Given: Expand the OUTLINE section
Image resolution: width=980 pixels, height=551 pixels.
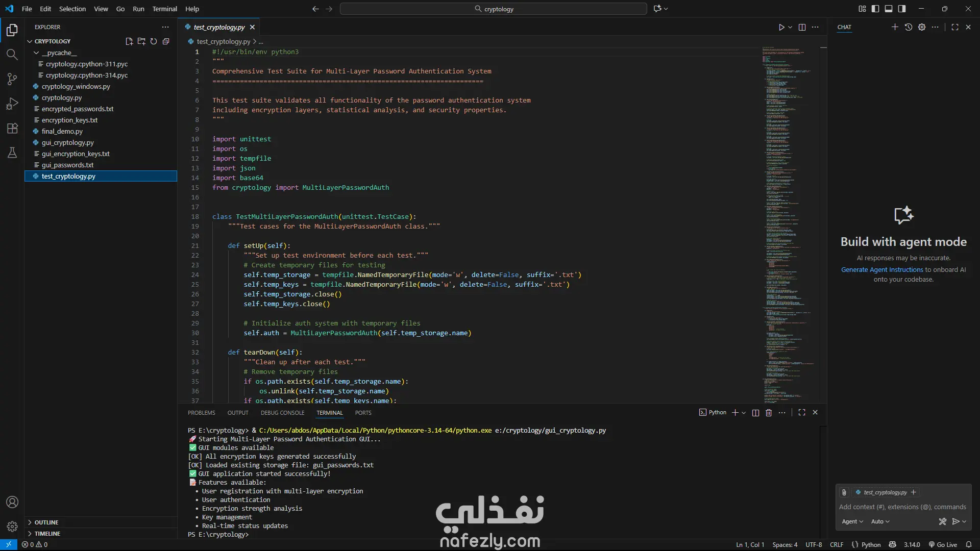Looking at the screenshot, I should [46, 522].
